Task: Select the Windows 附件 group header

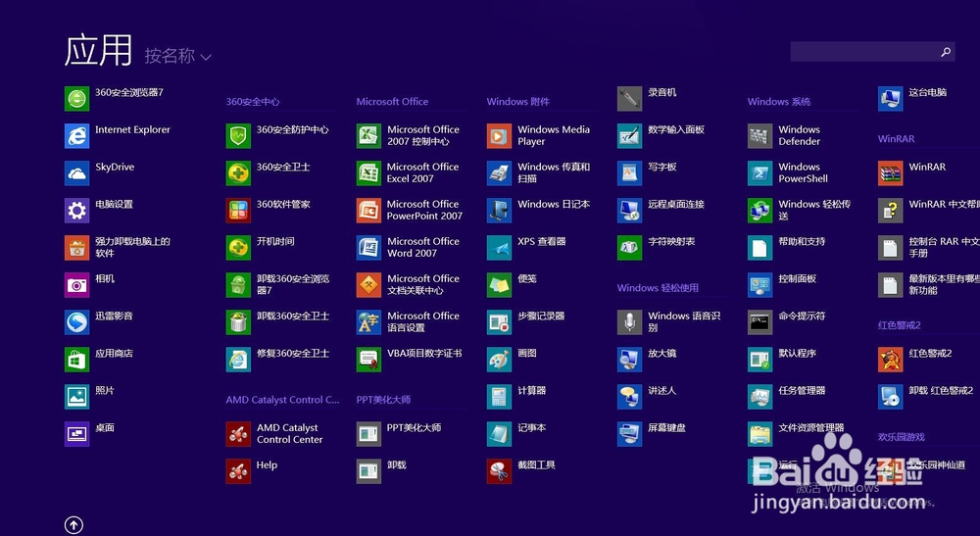Action: 518,101
